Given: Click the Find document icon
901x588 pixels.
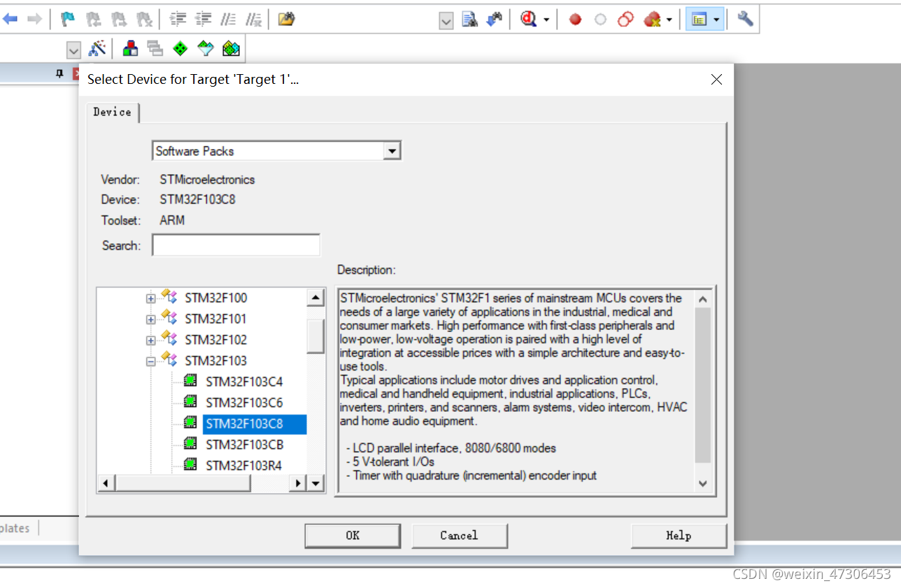Looking at the screenshot, I should point(469,20).
